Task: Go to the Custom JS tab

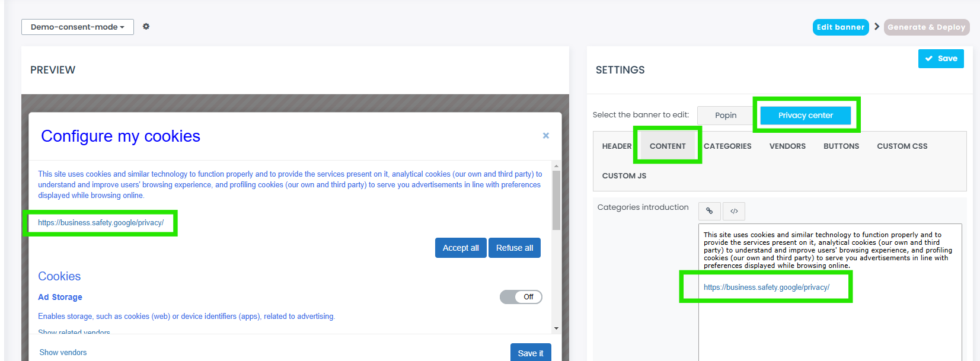Action: (624, 176)
